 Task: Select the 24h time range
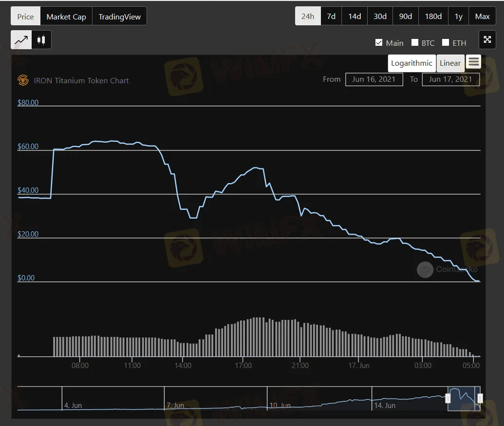(308, 16)
